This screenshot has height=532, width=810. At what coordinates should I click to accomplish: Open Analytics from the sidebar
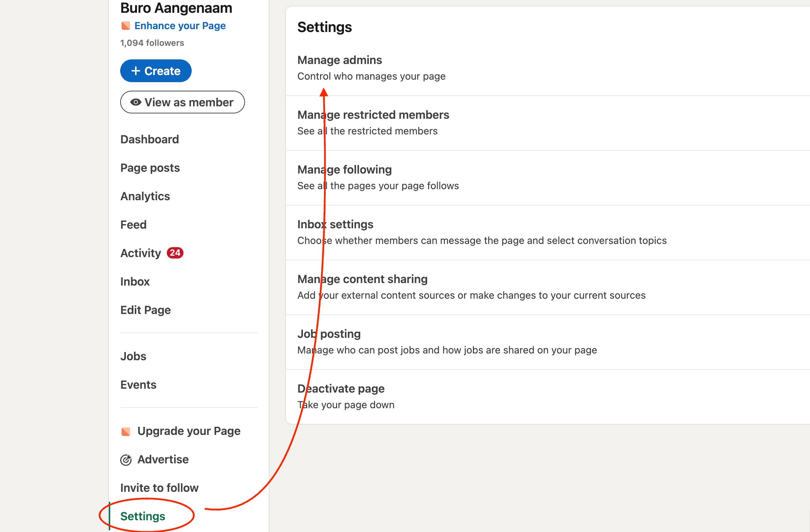[145, 196]
